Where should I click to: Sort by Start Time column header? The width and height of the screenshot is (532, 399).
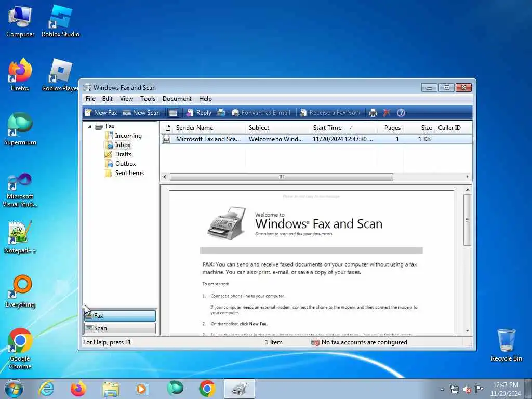coord(343,128)
